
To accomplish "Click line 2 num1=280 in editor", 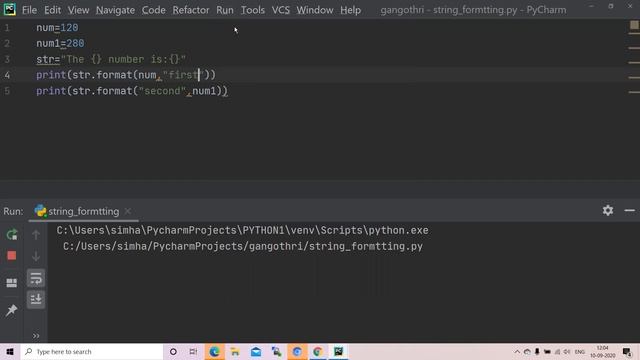I will coord(60,43).
